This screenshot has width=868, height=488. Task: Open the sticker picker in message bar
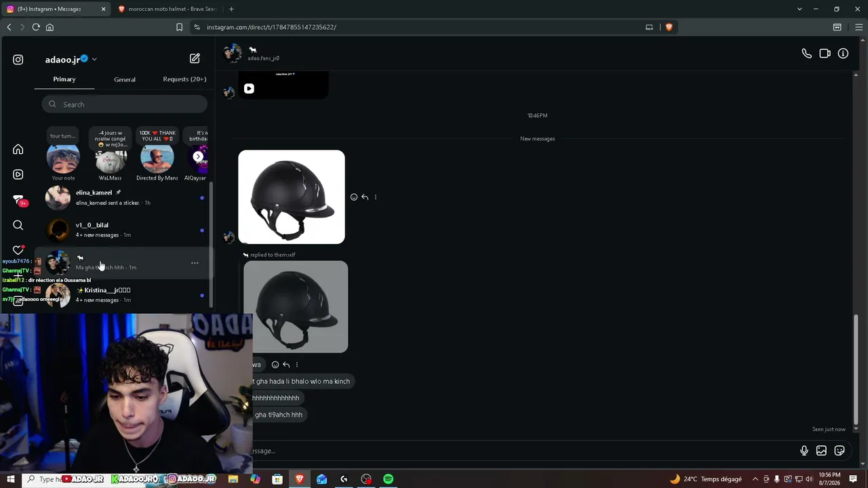840,451
